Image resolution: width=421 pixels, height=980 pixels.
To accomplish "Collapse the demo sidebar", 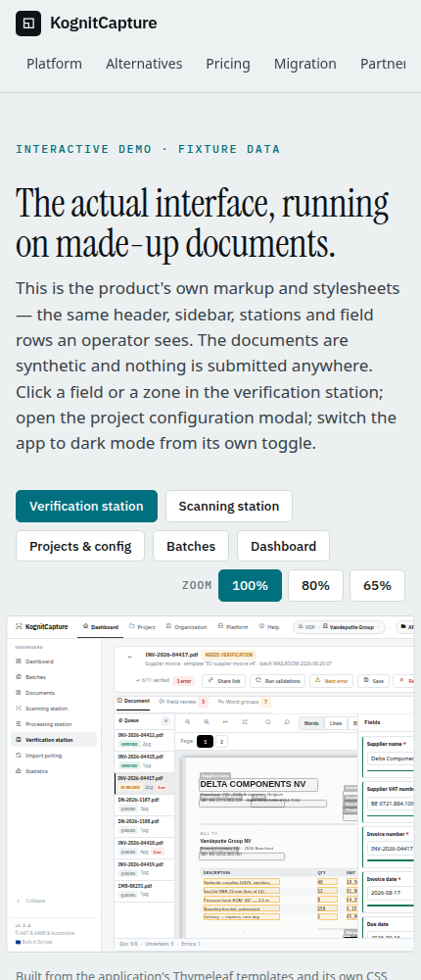I will (31, 901).
